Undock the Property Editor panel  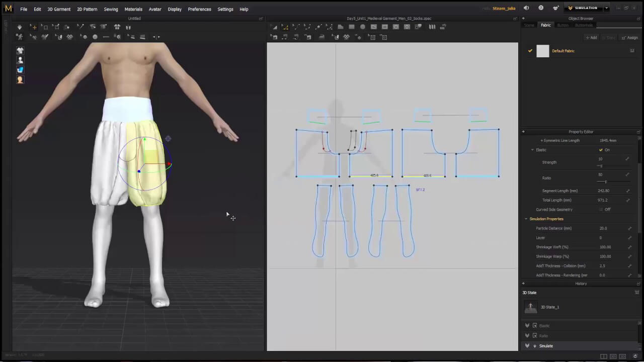click(x=638, y=132)
